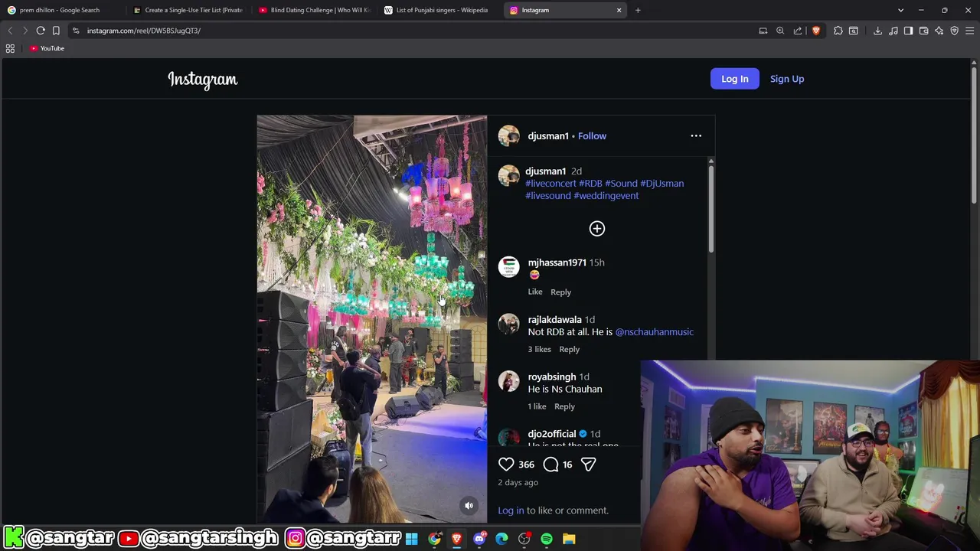The width and height of the screenshot is (980, 551).
Task: Open the YouTube bookmark
Action: point(47,48)
